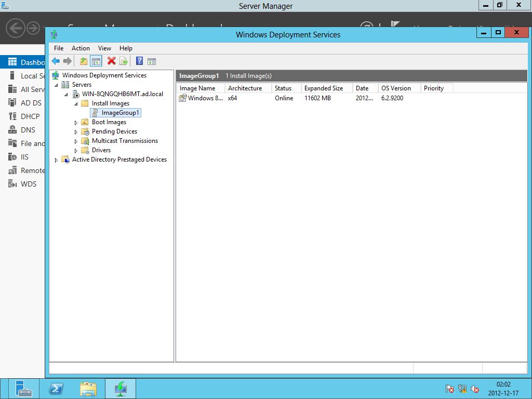Click the Online status cell
This screenshot has height=399, width=532.
point(284,98)
